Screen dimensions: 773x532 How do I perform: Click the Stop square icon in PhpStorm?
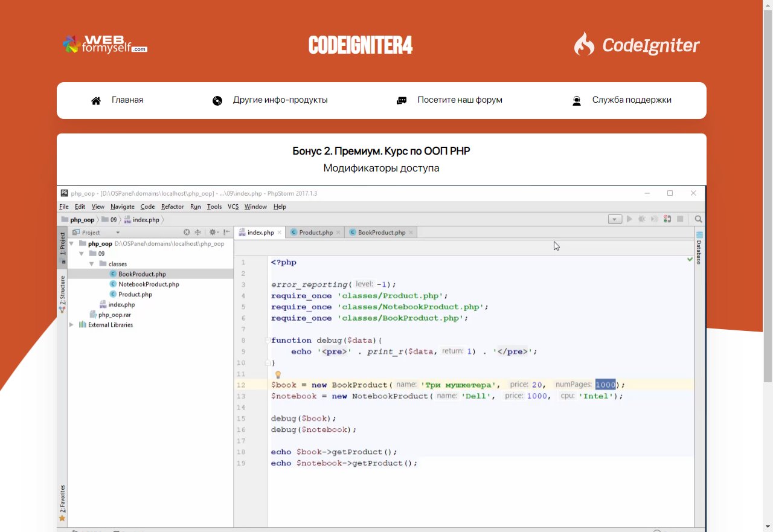[x=680, y=219]
